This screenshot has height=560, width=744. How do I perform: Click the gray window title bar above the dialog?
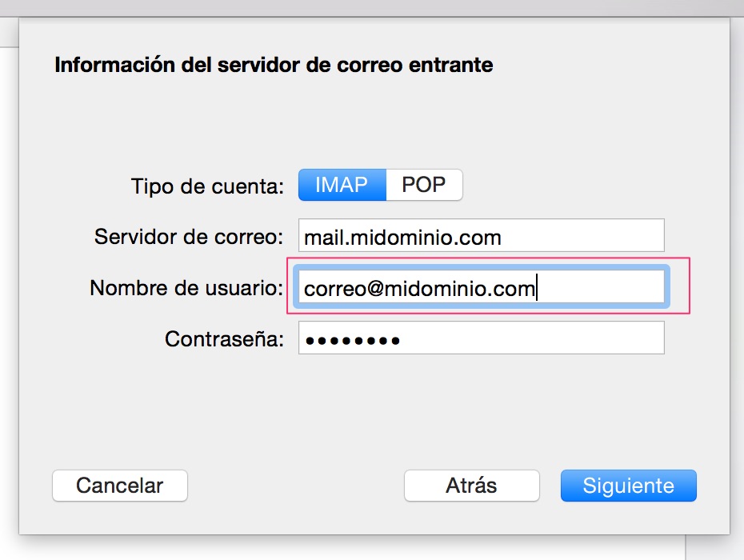tap(372, 8)
